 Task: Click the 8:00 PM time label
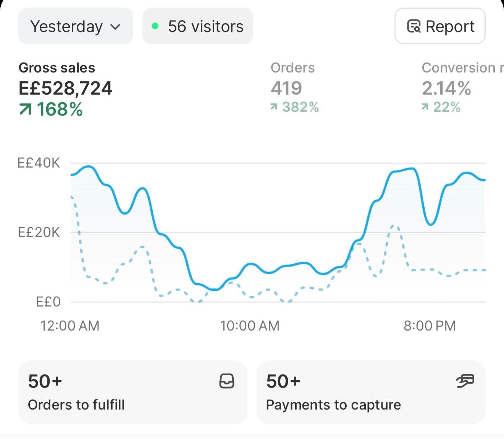430,326
